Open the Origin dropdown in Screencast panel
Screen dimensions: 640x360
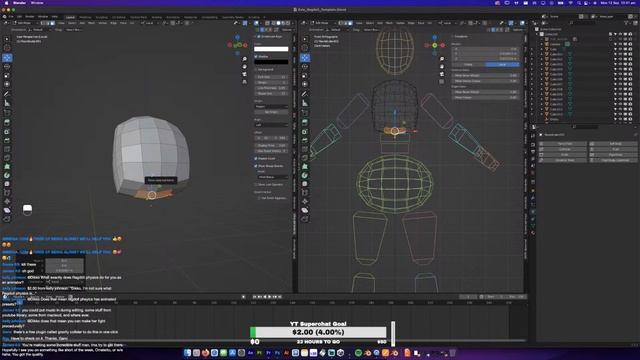tap(271, 107)
